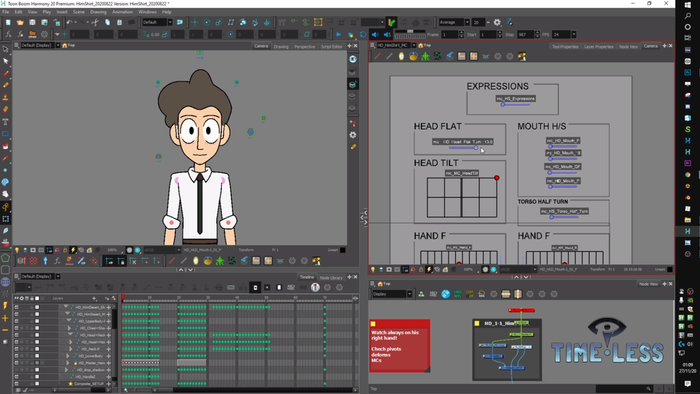
Task: Expand the HD_drop_shadow layer group
Action: 67,370
